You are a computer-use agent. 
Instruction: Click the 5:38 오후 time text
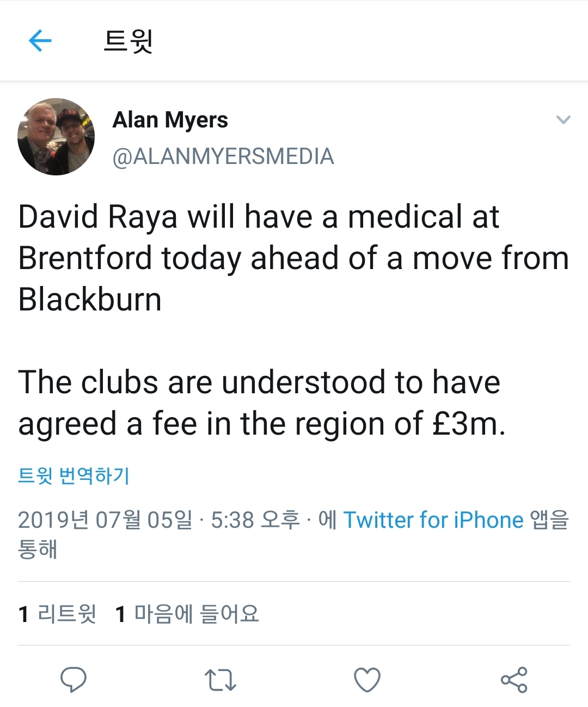(255, 520)
